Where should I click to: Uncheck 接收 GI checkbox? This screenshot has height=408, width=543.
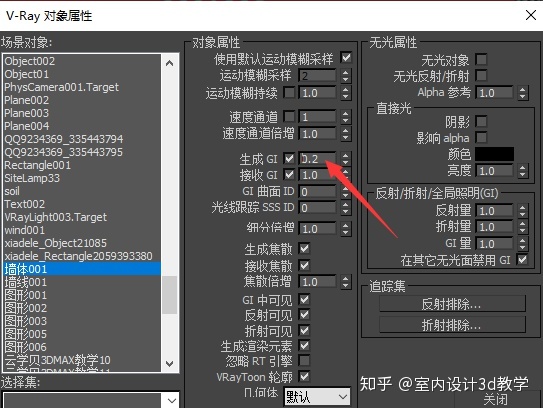click(289, 174)
